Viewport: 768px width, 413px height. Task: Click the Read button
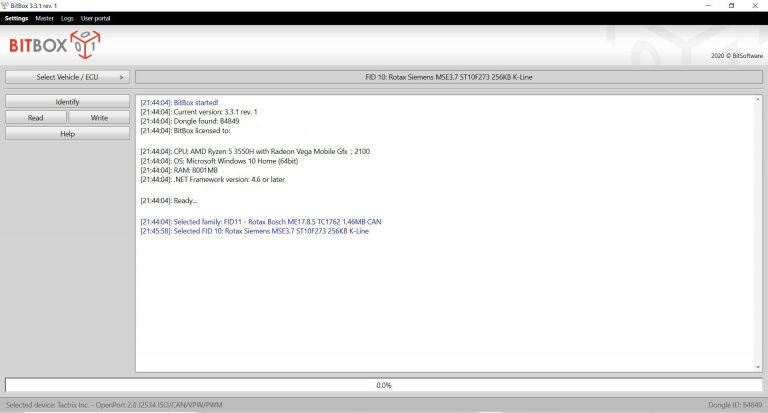pyautogui.click(x=36, y=118)
